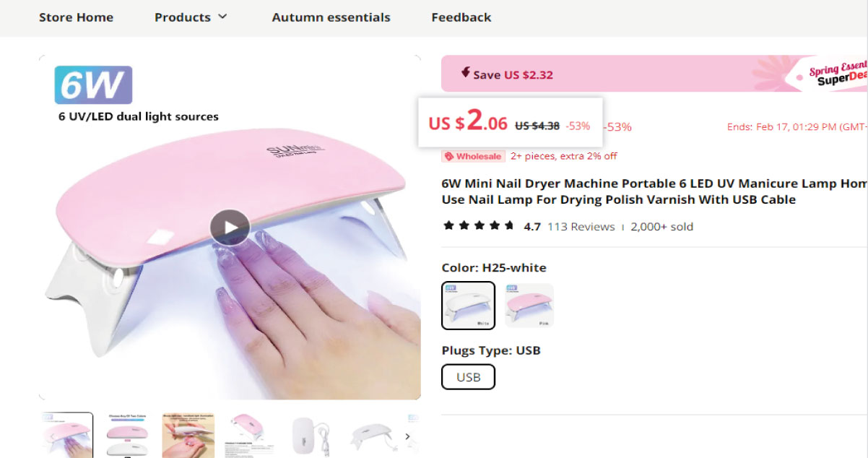
Task: Choose the USB plug type
Action: (468, 377)
